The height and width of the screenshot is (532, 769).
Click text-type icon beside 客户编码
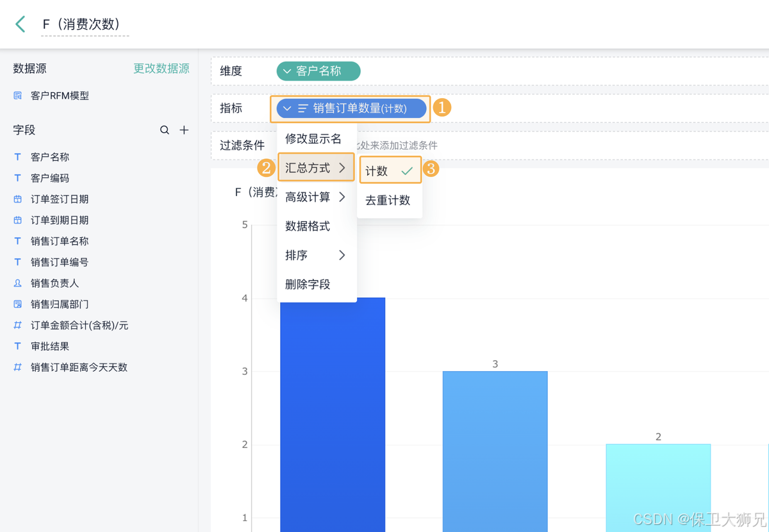(x=18, y=178)
